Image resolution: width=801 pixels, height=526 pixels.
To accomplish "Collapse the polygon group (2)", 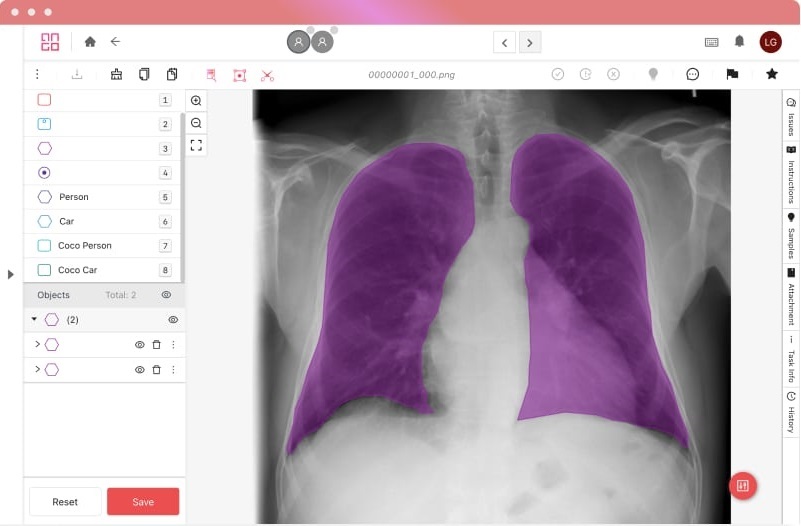I will [x=34, y=320].
